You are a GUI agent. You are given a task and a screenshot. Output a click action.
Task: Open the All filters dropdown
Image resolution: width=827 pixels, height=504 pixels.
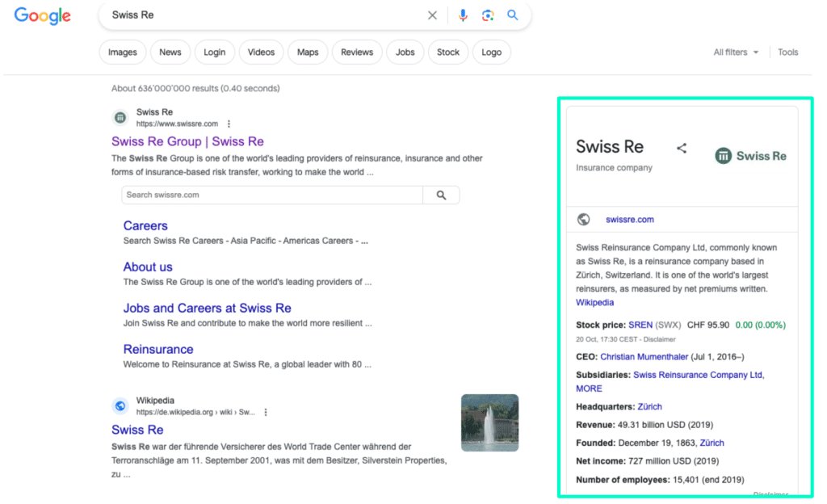tap(736, 52)
